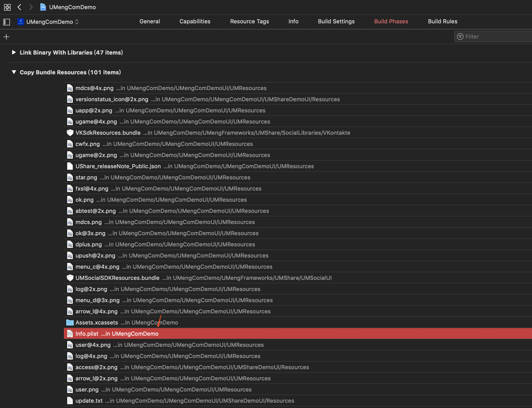Click the Copy Bundle Resources (101 items) title

pos(70,72)
